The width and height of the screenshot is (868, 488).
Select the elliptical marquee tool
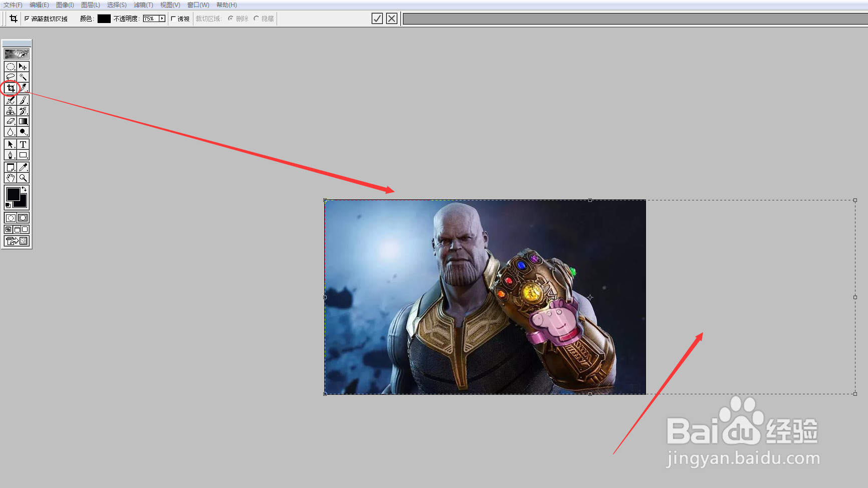(10, 67)
